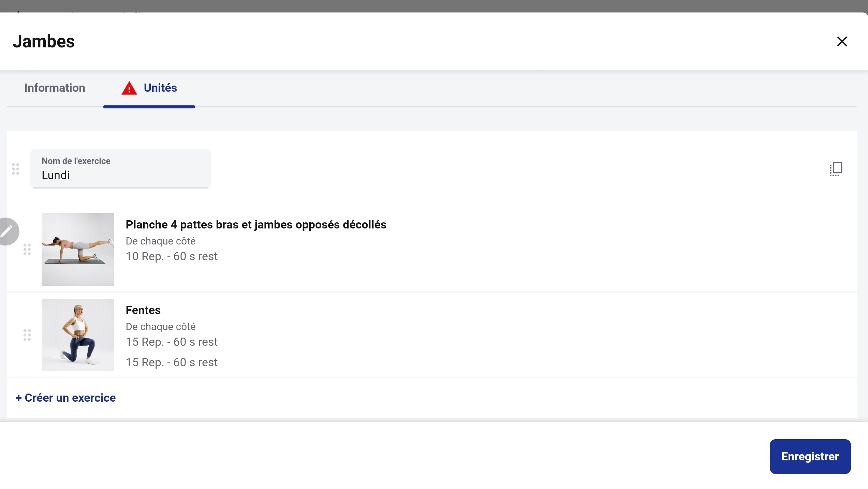
Task: Click the drag handle beside the Lundi name field
Action: click(16, 169)
